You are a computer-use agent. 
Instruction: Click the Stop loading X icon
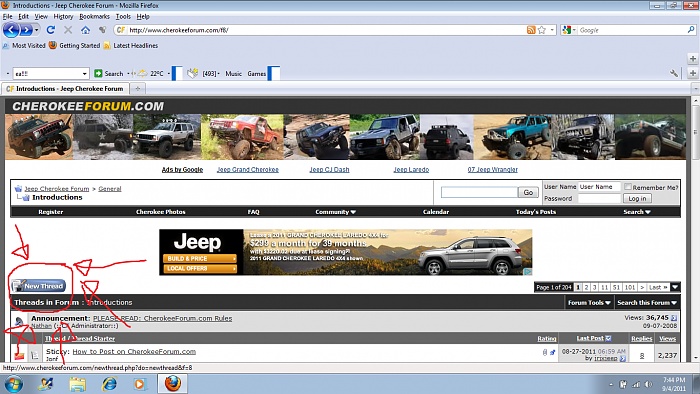(x=68, y=30)
